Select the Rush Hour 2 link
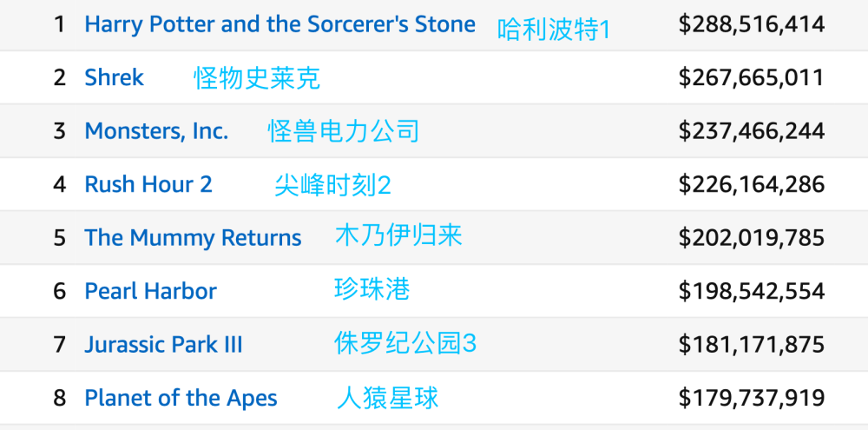This screenshot has width=868, height=430. (x=148, y=184)
